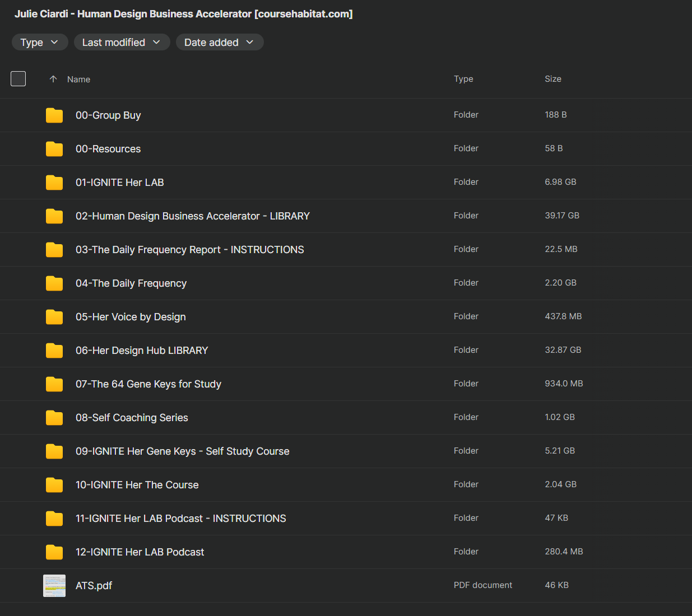Select 06-Her Design Hub LIBRARY name

[142, 351]
